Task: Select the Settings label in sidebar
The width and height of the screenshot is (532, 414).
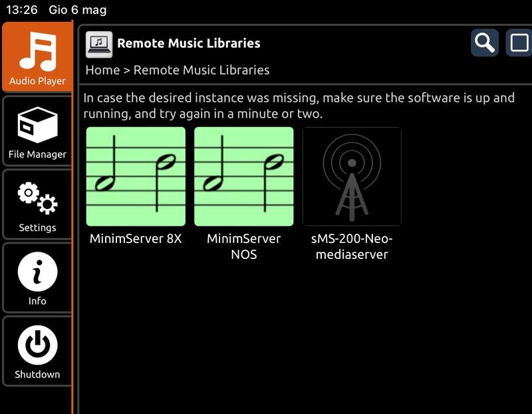Action: coord(37,228)
